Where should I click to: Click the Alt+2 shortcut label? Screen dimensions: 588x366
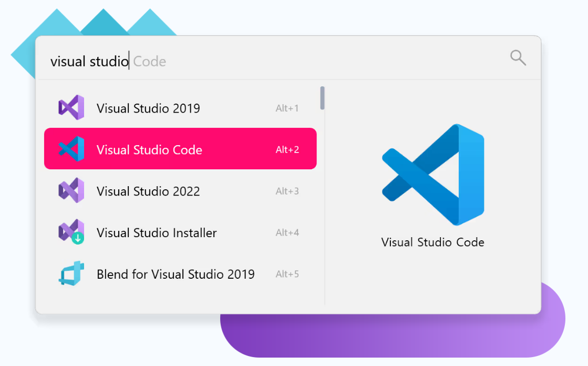pos(287,150)
